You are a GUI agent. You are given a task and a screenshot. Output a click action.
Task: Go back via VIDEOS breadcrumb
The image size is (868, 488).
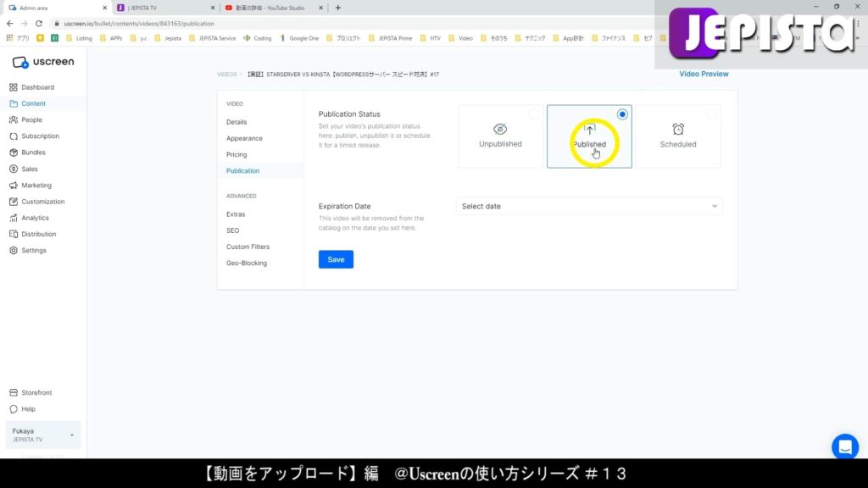tap(226, 75)
